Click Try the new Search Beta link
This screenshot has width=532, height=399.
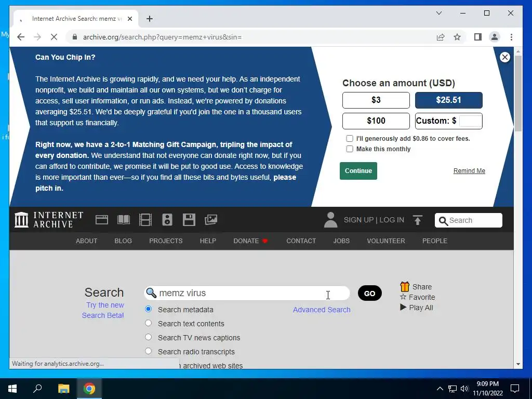[103, 310]
